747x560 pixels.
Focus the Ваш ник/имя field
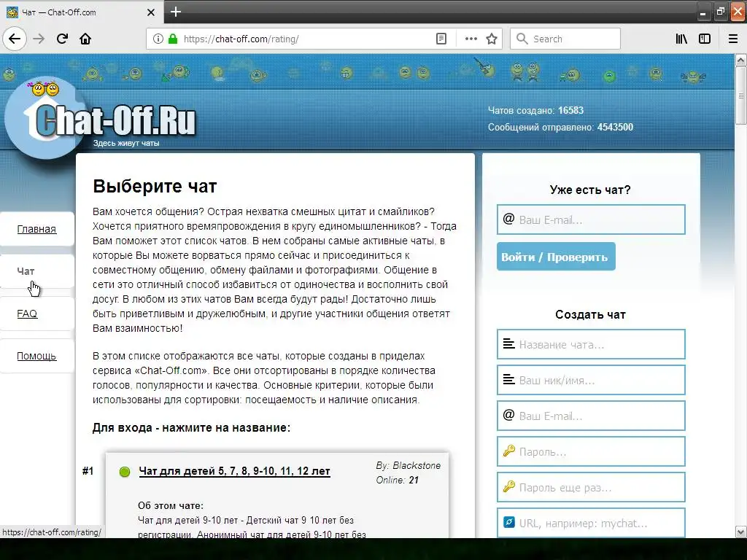(591, 380)
